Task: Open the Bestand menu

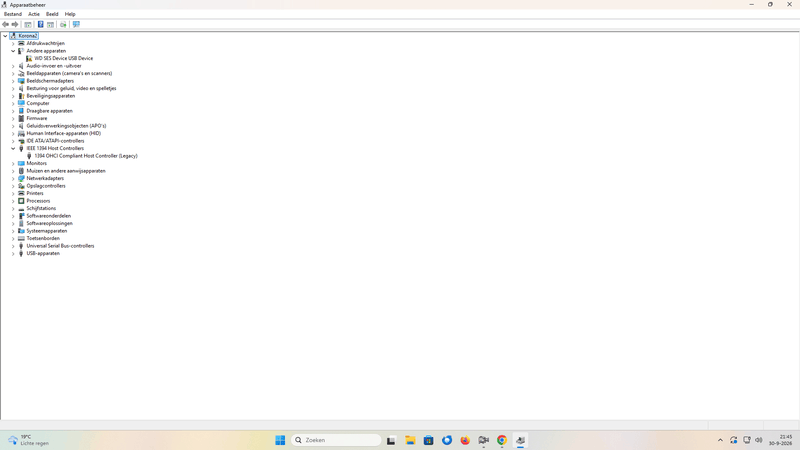Action: coord(13,14)
